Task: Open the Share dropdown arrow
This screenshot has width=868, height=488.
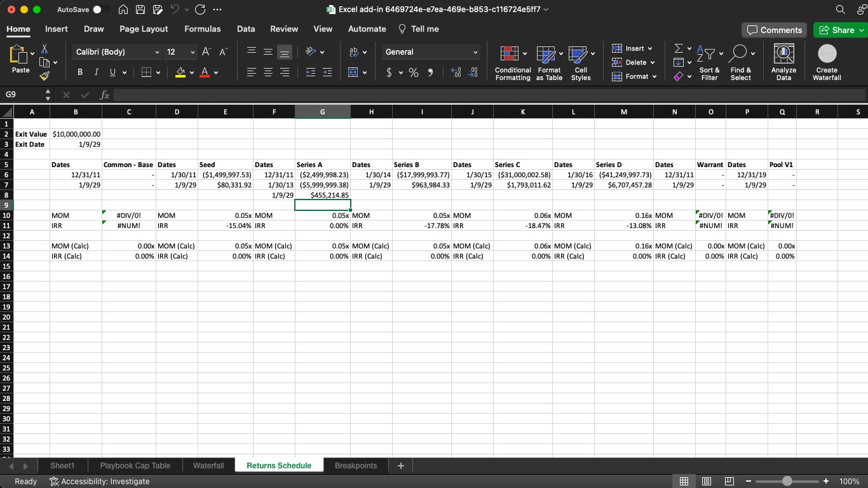Action: coord(862,30)
